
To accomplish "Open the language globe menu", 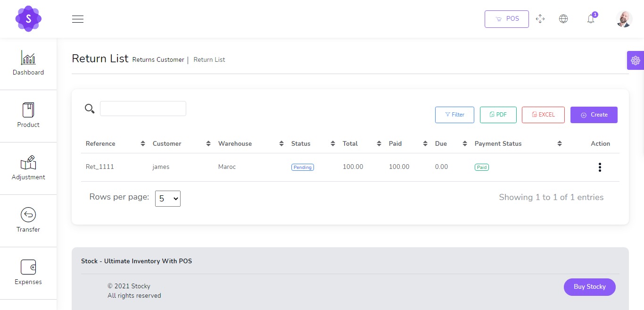I will [x=563, y=19].
